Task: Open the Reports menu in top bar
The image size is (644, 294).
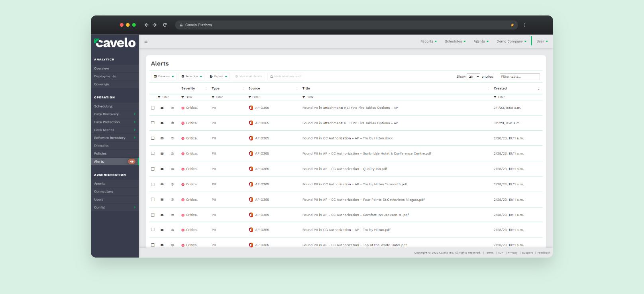Action: (x=428, y=41)
